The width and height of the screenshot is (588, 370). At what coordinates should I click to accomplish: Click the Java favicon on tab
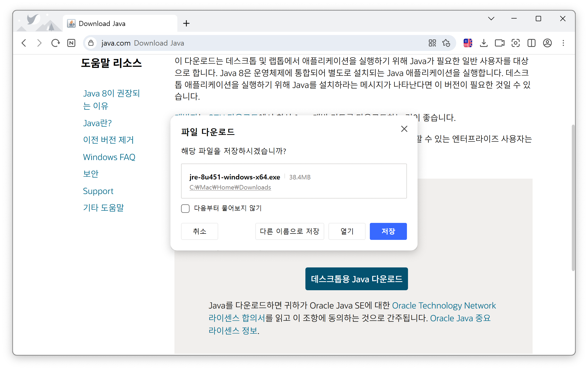71,23
